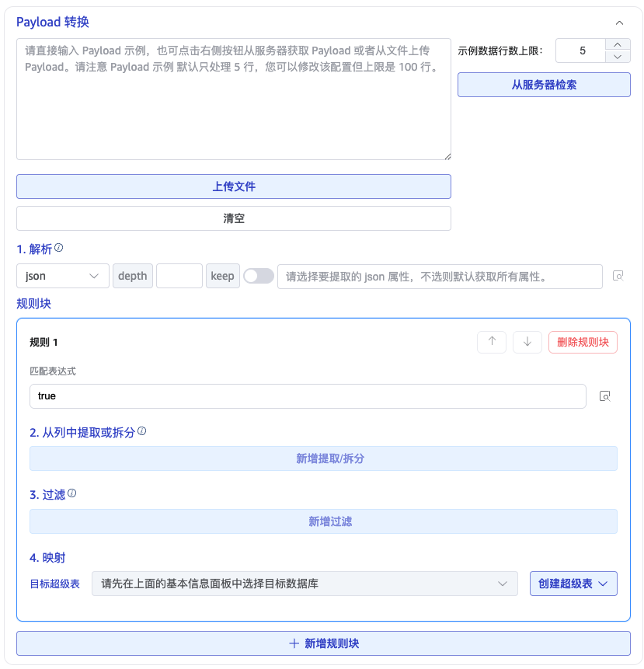Click the 上传文件 button
Image resolution: width=644 pixels, height=669 pixels.
click(234, 186)
